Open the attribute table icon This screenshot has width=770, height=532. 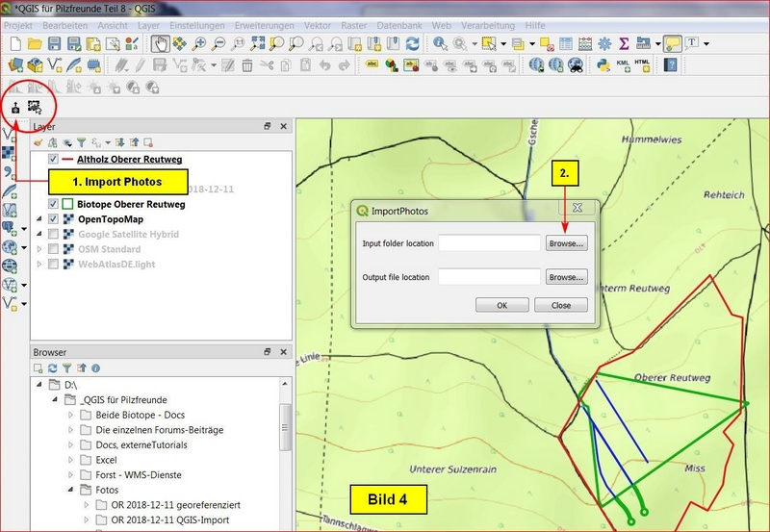pos(566,43)
